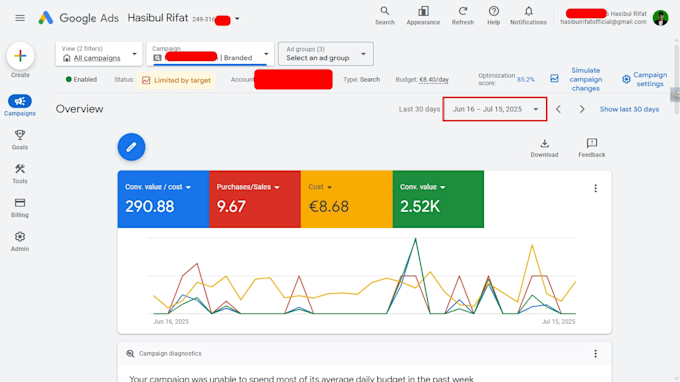Open scorecard three-dot options menu
The width and height of the screenshot is (680, 382).
point(595,188)
